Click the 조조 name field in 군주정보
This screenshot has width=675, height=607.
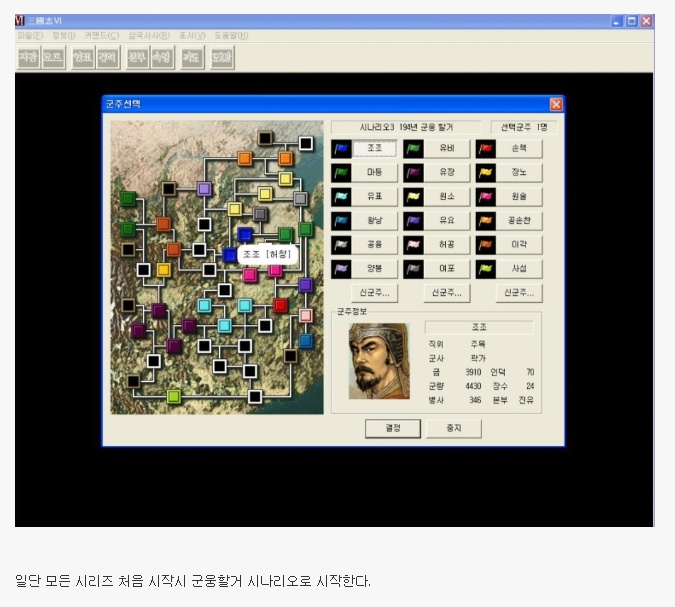(x=479, y=327)
